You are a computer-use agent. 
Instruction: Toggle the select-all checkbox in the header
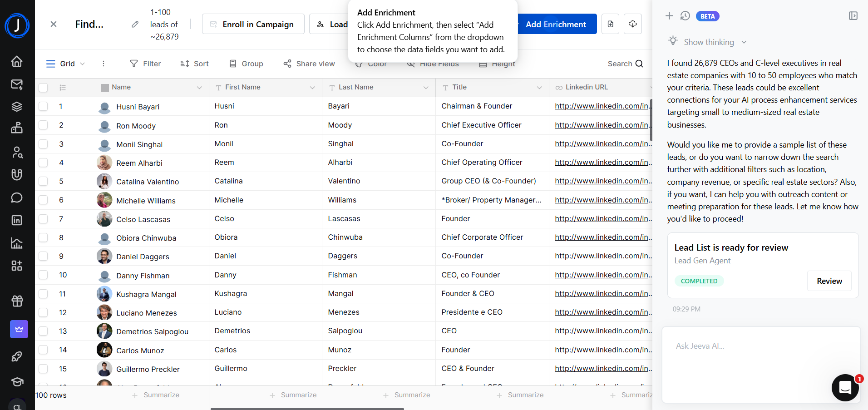click(43, 88)
